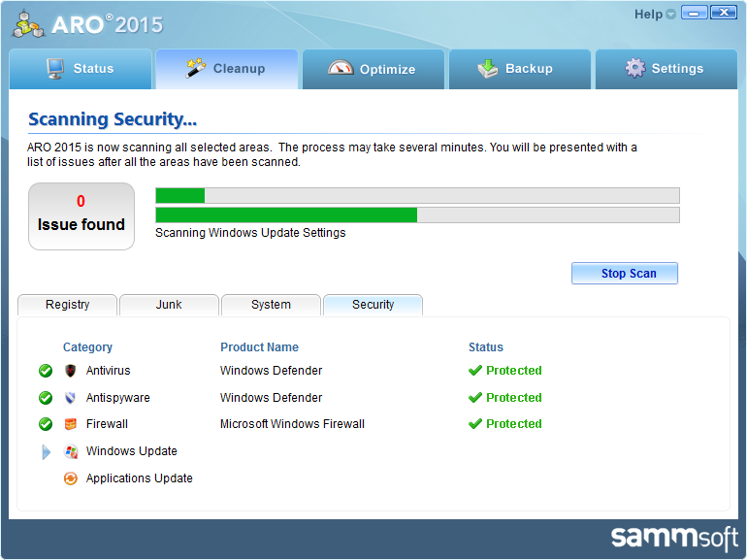Click the Firewall brick icon

click(x=70, y=424)
